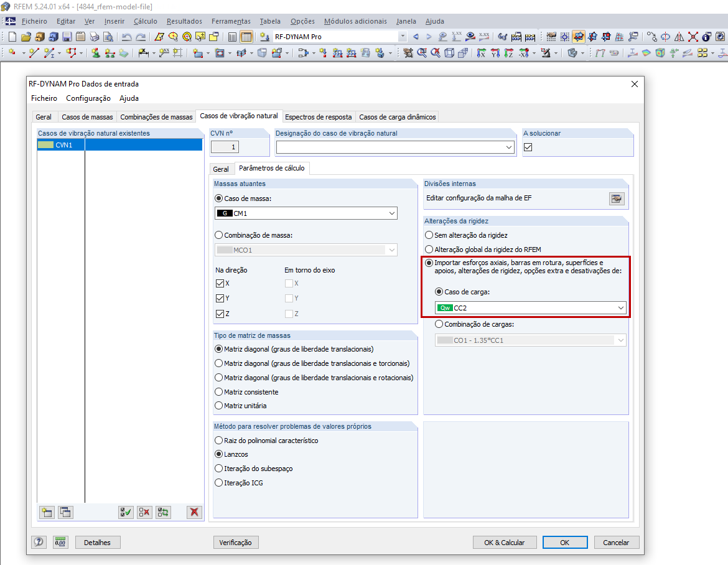Click the select all checkmark icon

125,512
